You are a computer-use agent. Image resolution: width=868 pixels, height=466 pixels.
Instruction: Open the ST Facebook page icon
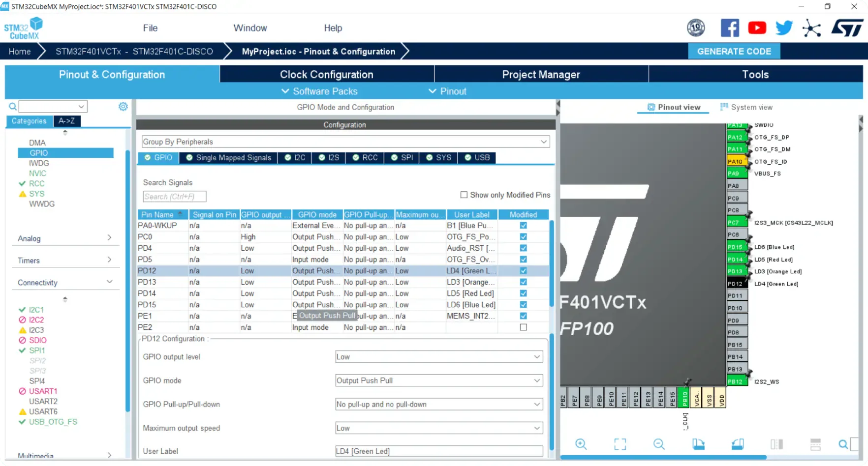[730, 28]
